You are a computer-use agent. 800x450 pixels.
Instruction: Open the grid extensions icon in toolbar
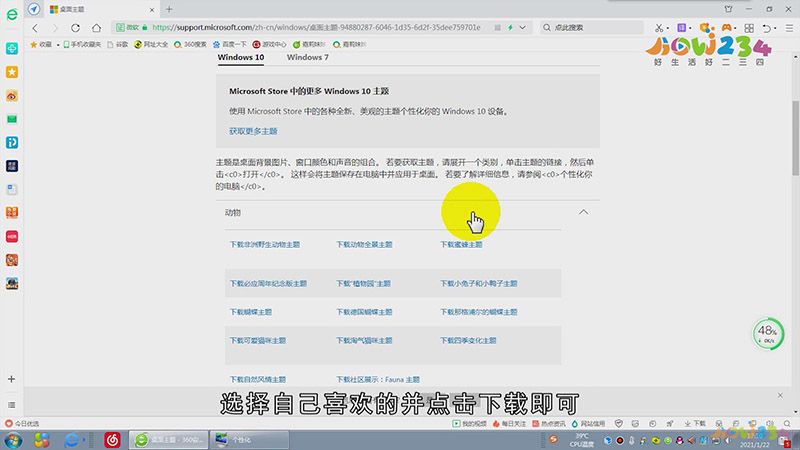pos(749,28)
